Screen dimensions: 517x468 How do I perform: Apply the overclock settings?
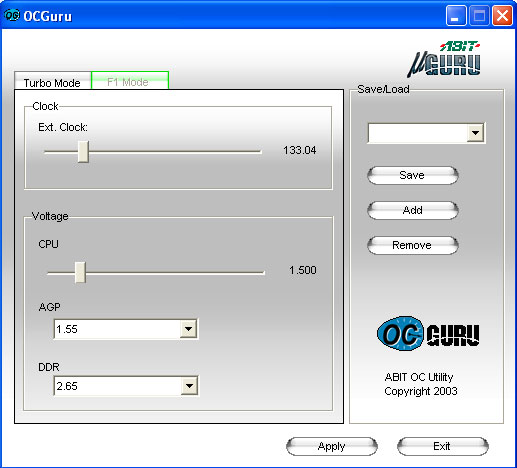point(332,446)
